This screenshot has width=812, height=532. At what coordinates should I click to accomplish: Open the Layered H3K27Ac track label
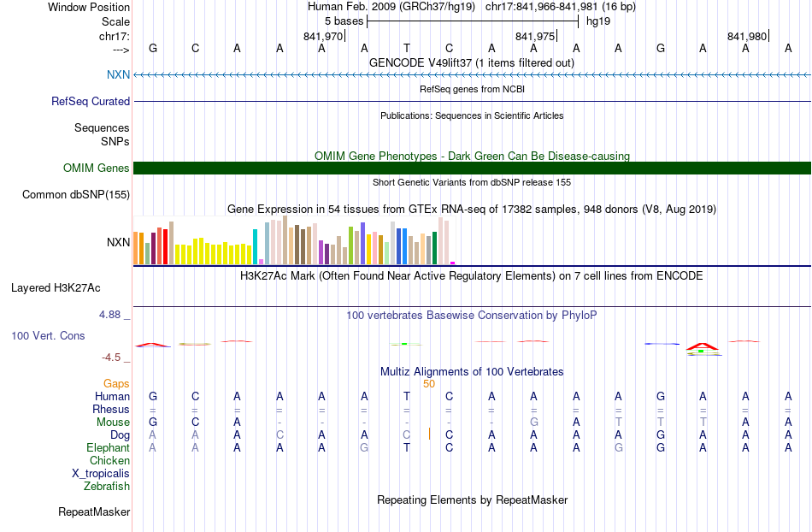(x=56, y=288)
